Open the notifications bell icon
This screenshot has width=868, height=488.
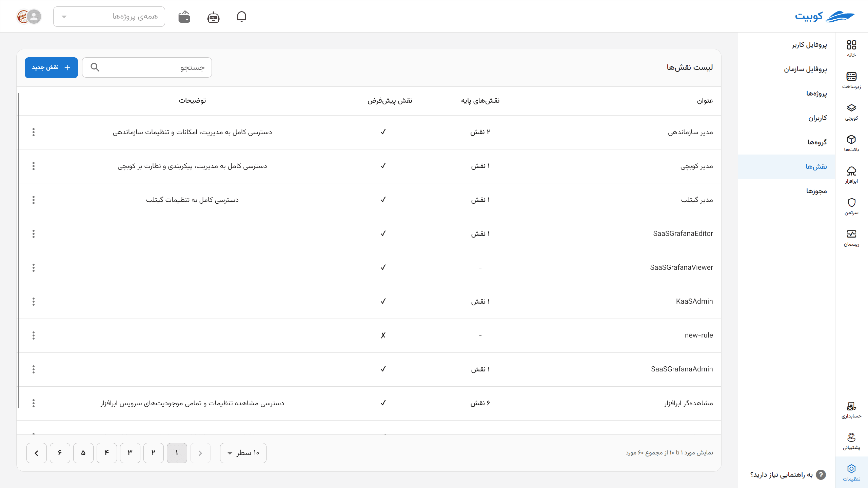click(241, 17)
